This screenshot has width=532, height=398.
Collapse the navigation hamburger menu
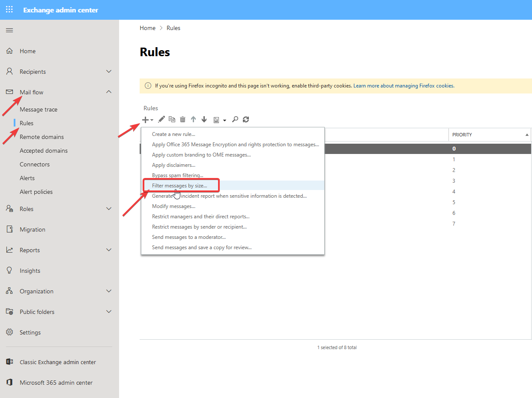coord(9,30)
